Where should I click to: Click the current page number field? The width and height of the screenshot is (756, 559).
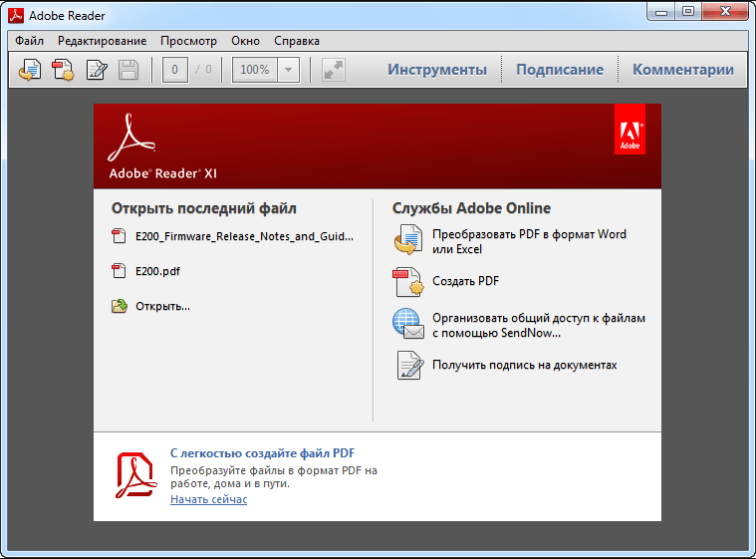(x=174, y=70)
